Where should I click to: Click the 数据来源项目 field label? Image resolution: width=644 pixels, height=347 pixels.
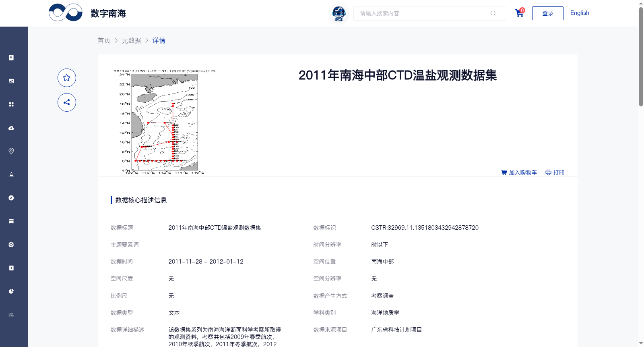[330, 330]
